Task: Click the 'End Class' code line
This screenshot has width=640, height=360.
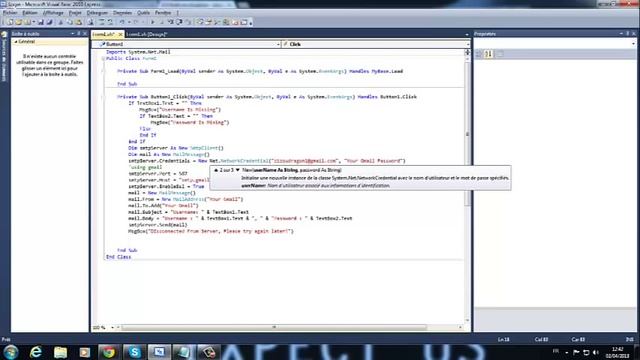Action: pyautogui.click(x=118, y=257)
